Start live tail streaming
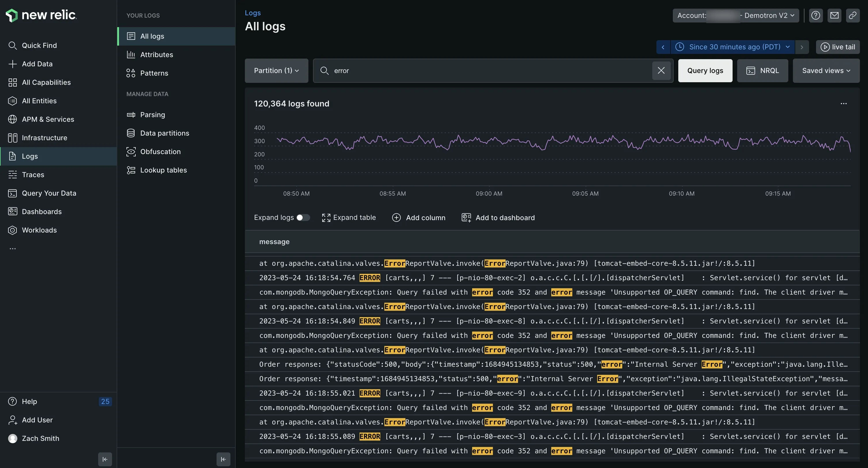Screen dimensions: 868x468 pos(838,47)
